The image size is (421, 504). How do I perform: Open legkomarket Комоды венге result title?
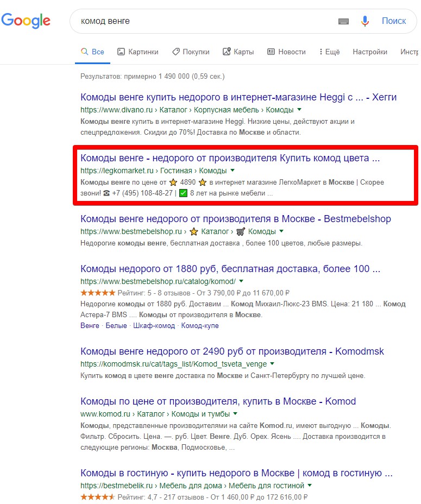click(x=230, y=158)
